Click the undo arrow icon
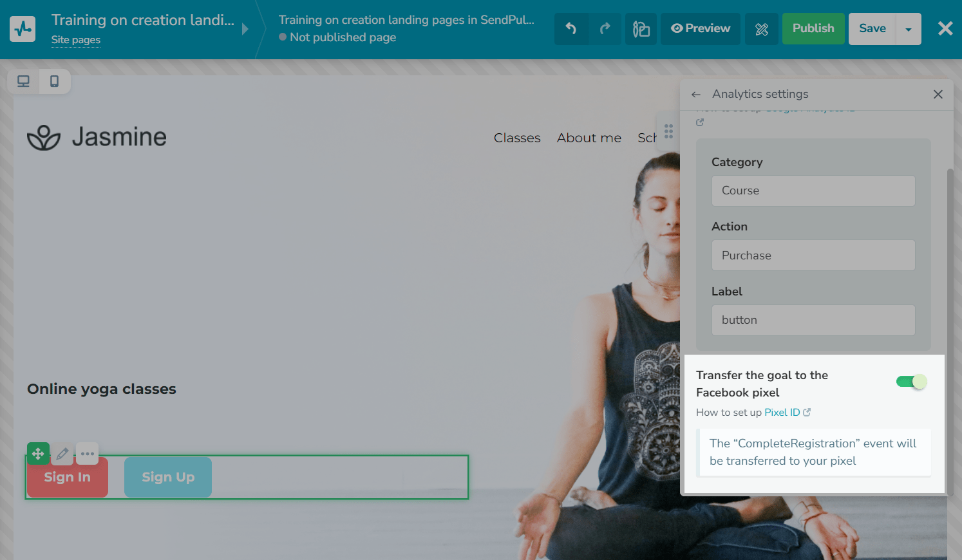Image resolution: width=962 pixels, height=560 pixels. pyautogui.click(x=571, y=29)
